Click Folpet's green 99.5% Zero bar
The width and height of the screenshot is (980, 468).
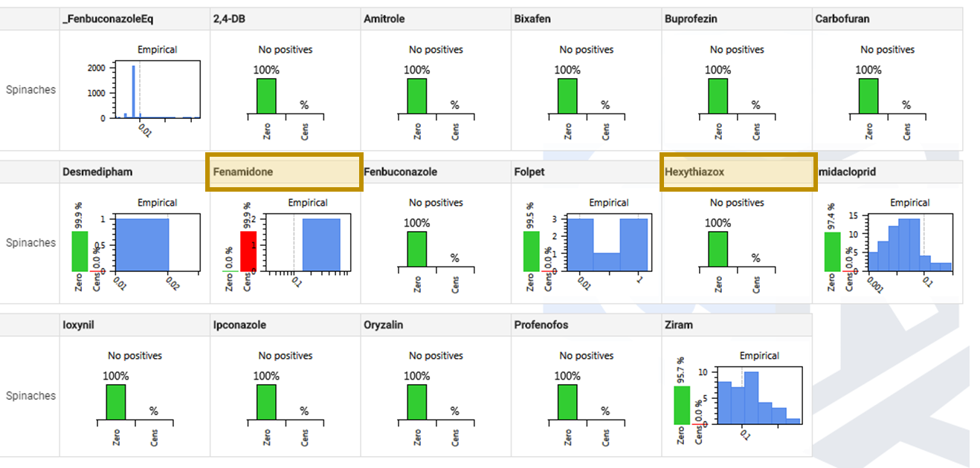click(x=532, y=251)
